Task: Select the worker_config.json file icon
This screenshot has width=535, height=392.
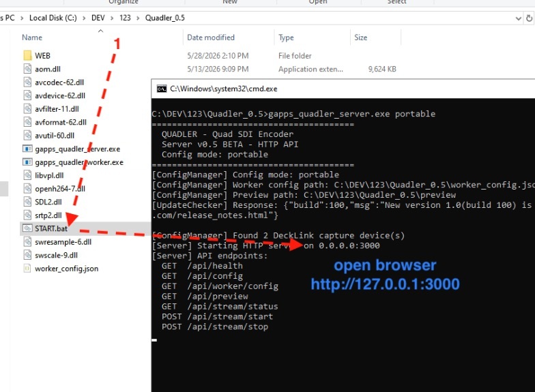Action: point(27,269)
